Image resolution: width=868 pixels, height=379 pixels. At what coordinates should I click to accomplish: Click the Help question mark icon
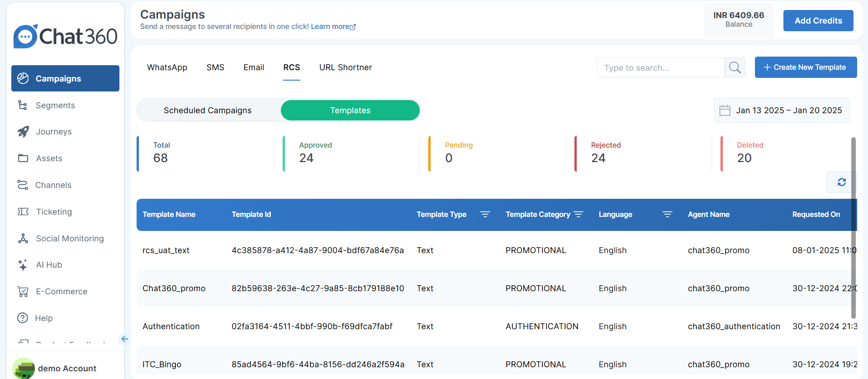(23, 318)
